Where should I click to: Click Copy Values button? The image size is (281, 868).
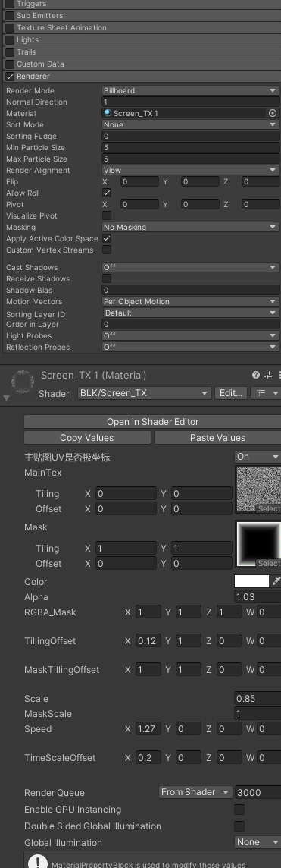tap(87, 437)
